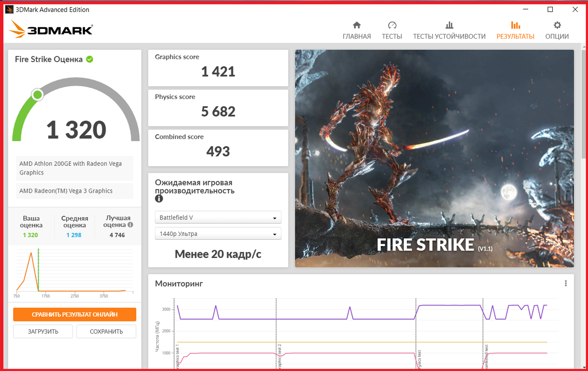The height and width of the screenshot is (371, 588).
Task: Open the Battlefield V game dropdown
Action: (x=218, y=217)
